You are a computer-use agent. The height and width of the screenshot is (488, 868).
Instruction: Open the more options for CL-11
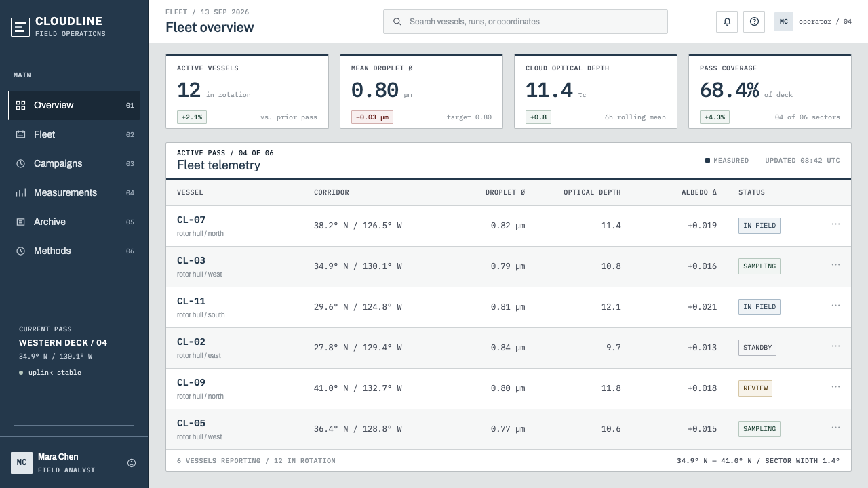pyautogui.click(x=835, y=306)
